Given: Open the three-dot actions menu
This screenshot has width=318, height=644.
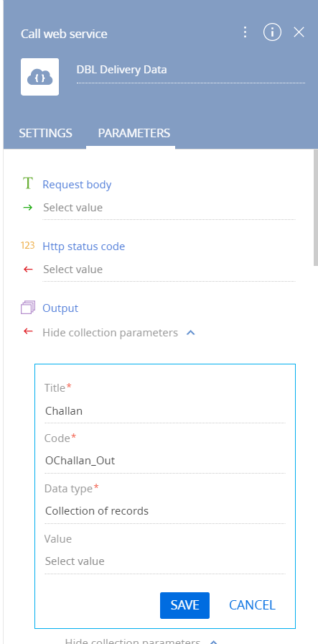Looking at the screenshot, I should tap(245, 32).
